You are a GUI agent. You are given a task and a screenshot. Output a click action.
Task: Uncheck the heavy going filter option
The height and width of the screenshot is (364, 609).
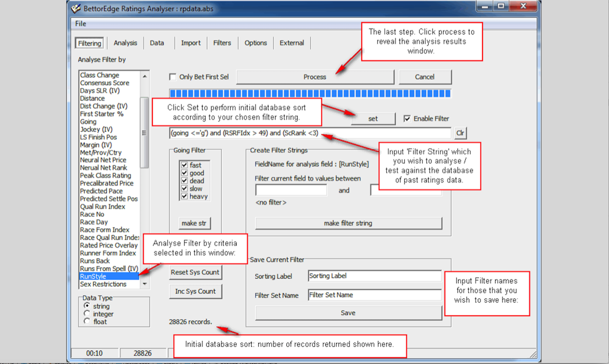(184, 197)
